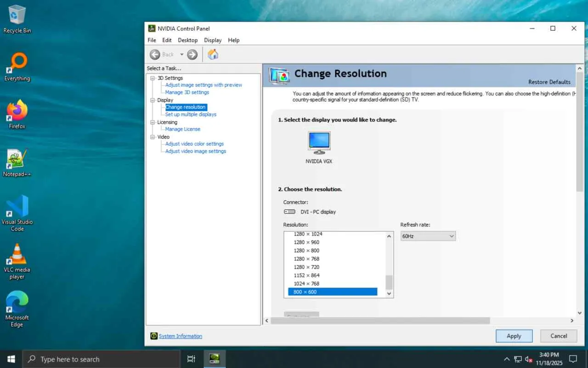The image size is (588, 368).
Task: Open Set up multiple displays task
Action: click(x=191, y=115)
